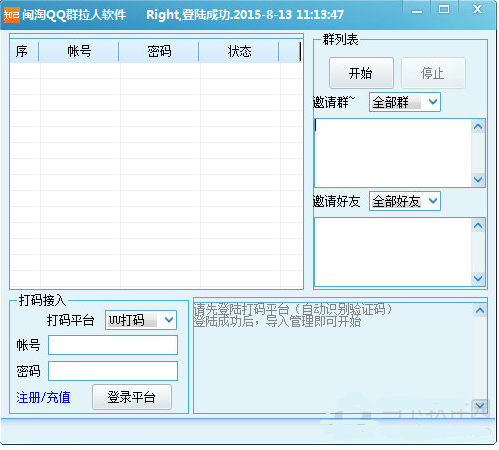
Task: Click the 登录平台 login button
Action: [132, 397]
